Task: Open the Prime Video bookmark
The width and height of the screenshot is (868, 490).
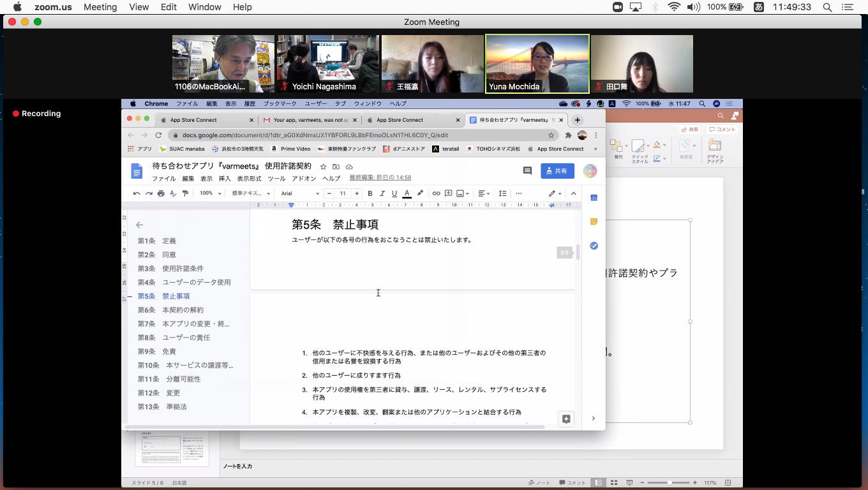Action: pyautogui.click(x=290, y=149)
